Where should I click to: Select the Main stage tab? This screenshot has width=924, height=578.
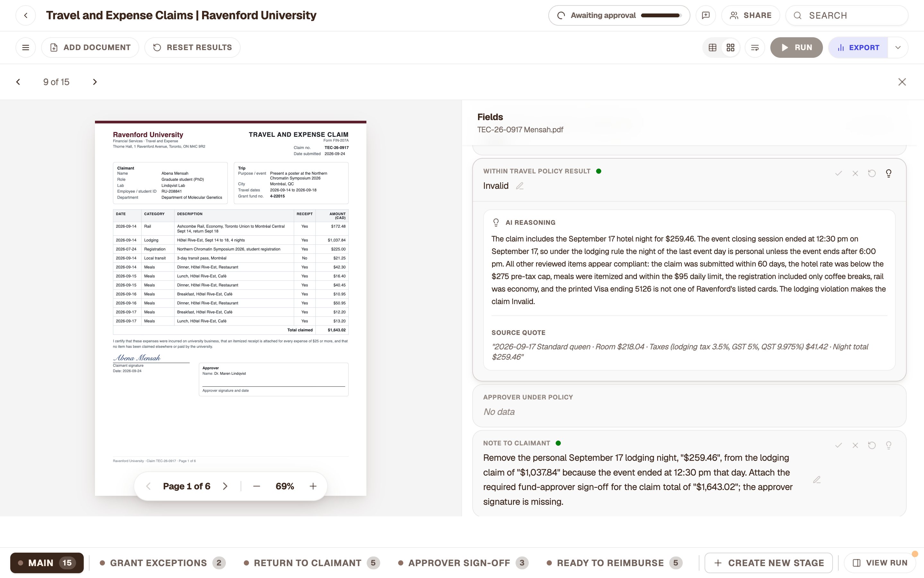coord(47,563)
